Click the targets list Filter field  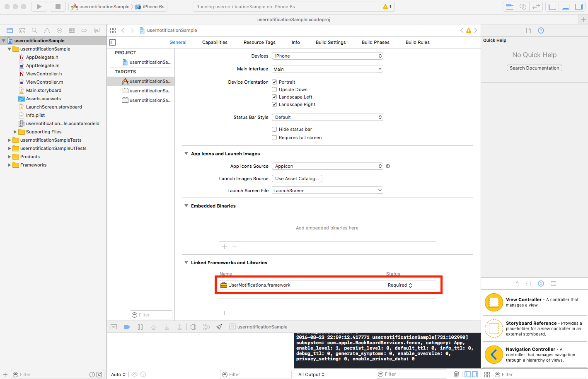click(x=151, y=315)
